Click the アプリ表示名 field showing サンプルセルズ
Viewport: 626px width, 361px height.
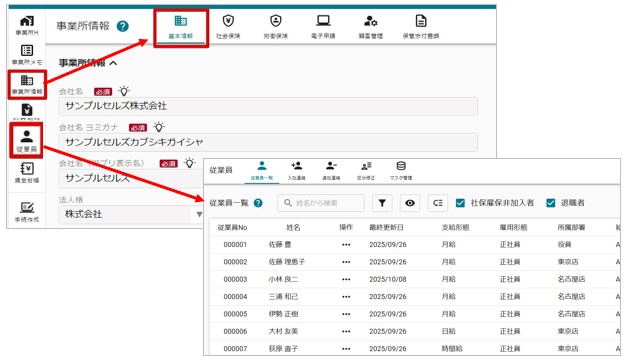(x=131, y=178)
